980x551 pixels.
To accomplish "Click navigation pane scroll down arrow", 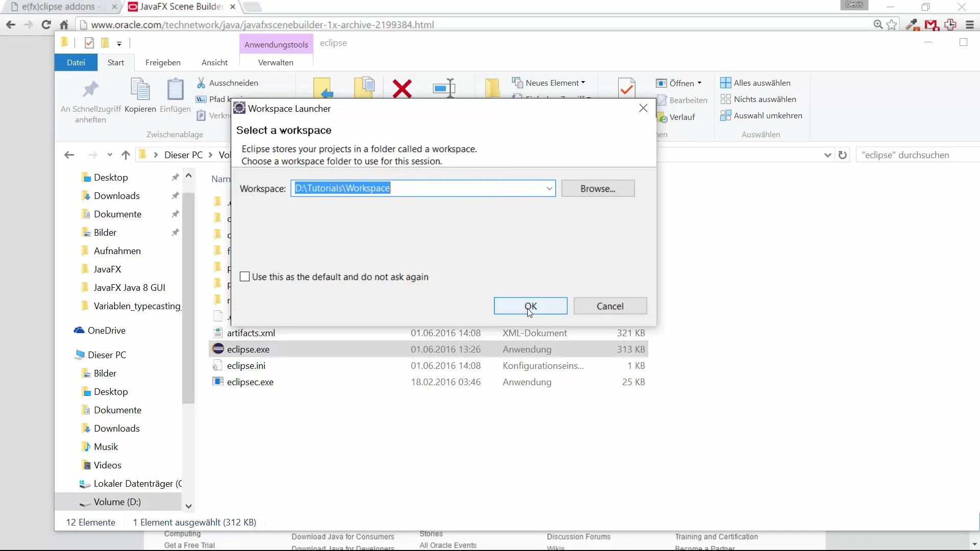I will pyautogui.click(x=188, y=506).
